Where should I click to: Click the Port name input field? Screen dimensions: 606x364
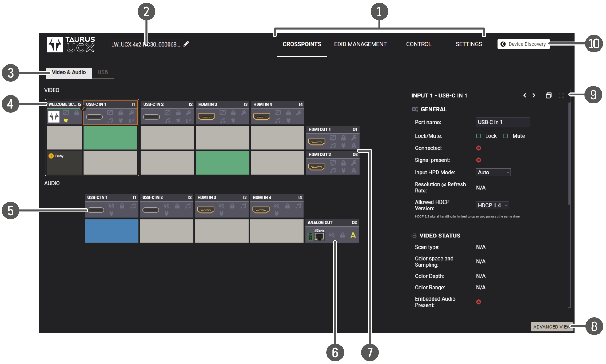click(502, 122)
